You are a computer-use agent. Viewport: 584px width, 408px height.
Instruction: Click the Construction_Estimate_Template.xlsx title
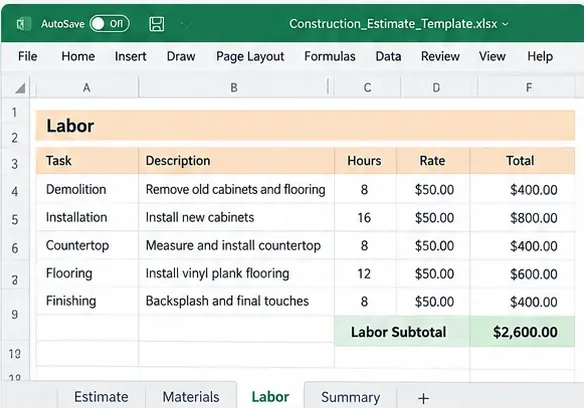coord(393,24)
